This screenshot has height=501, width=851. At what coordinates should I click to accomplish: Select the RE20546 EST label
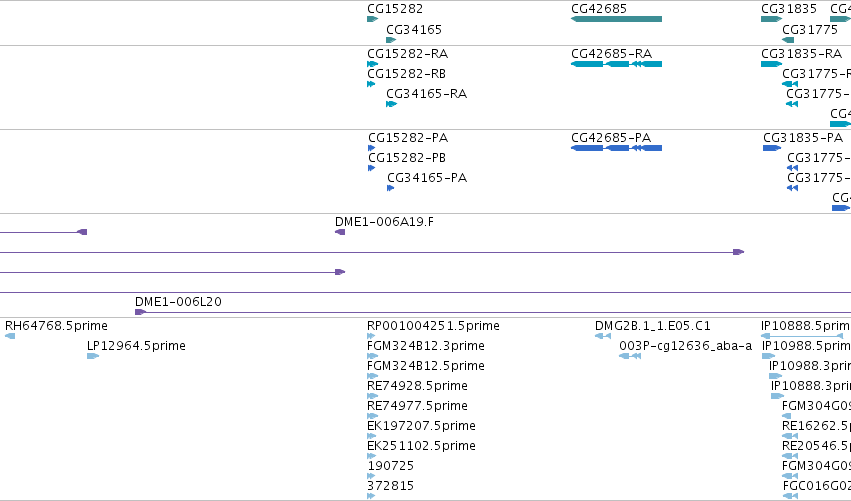tap(817, 446)
